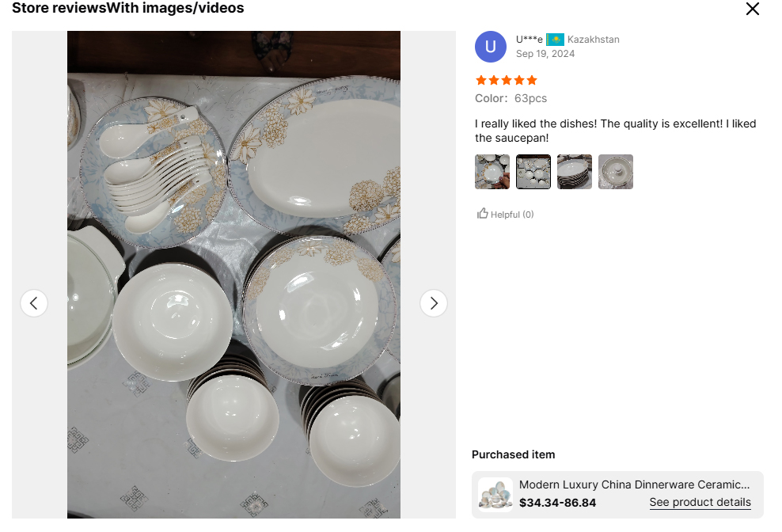Open the Modern Luxury China Dinnerware title
Screen dimensions: 782x532
coord(634,484)
